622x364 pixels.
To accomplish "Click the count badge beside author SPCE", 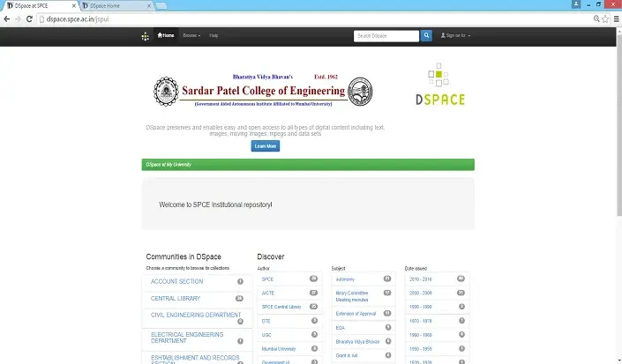I will 313,279.
